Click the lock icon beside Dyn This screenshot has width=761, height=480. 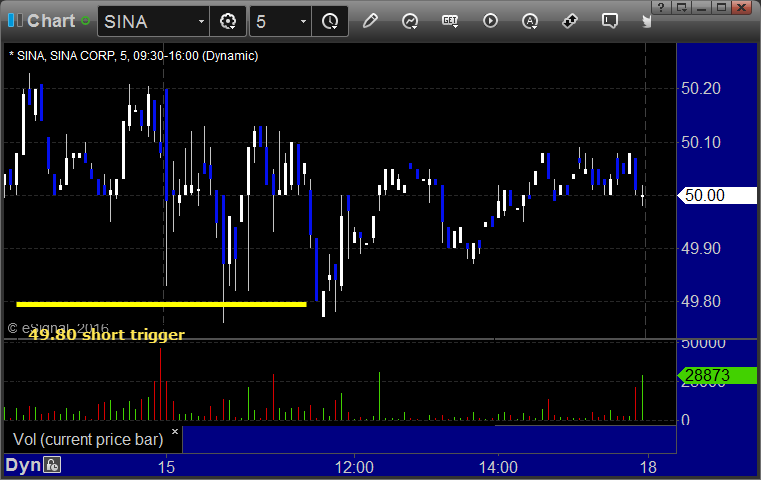[x=52, y=465]
